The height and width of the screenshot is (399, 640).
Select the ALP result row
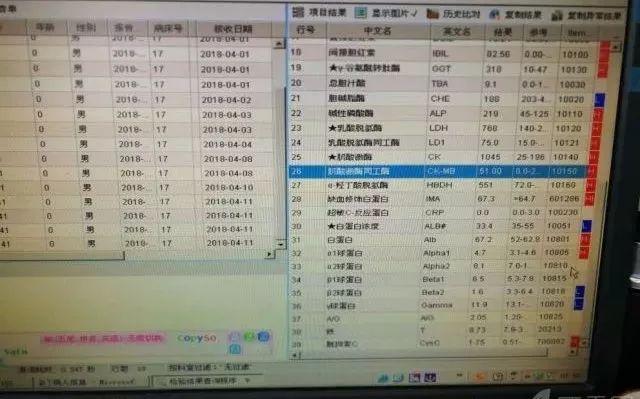[441, 113]
